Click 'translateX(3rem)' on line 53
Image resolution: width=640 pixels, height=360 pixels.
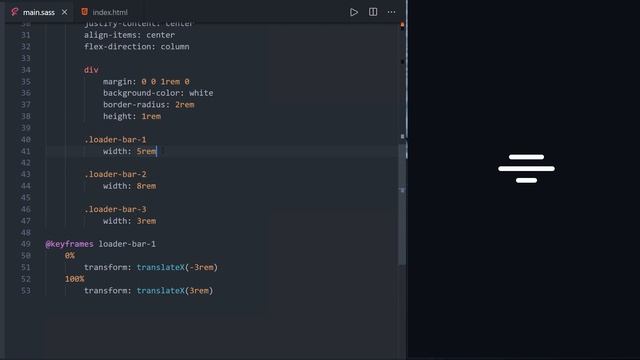tap(175, 291)
